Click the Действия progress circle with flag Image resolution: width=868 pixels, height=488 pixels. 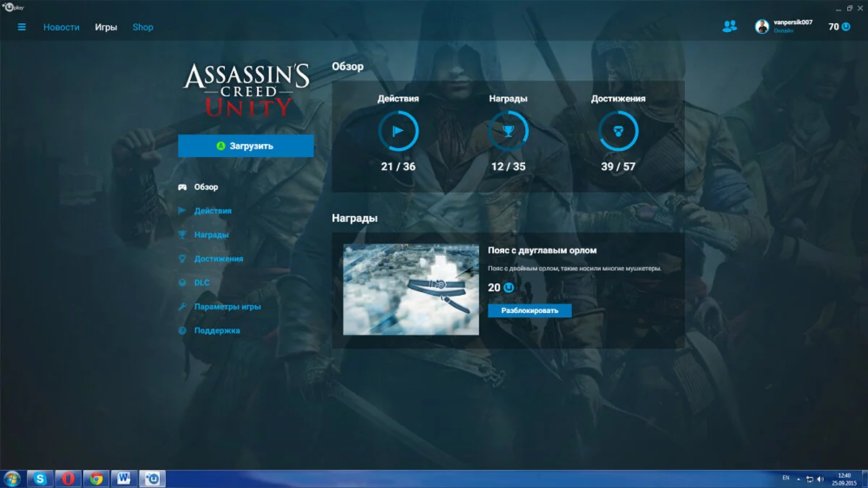click(398, 131)
